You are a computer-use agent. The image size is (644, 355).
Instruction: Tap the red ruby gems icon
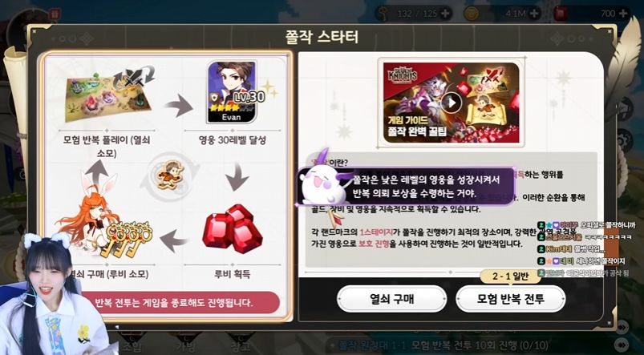[x=233, y=229]
